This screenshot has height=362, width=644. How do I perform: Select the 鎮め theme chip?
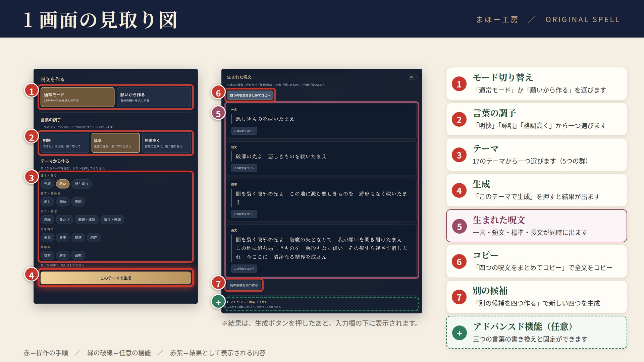(63, 202)
